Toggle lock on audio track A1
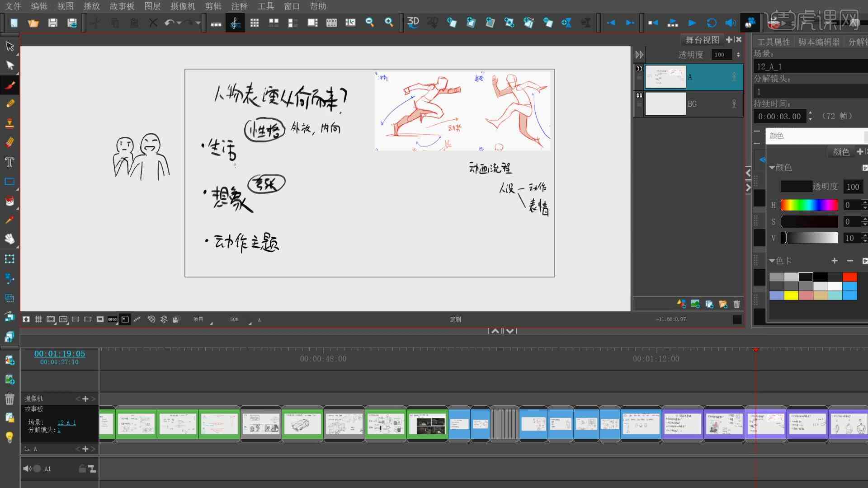 pyautogui.click(x=82, y=469)
